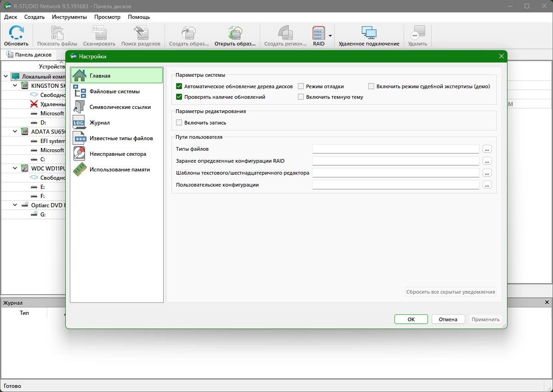
Task: Open the RAID toolbar dropdown arrow
Action: coord(330,35)
